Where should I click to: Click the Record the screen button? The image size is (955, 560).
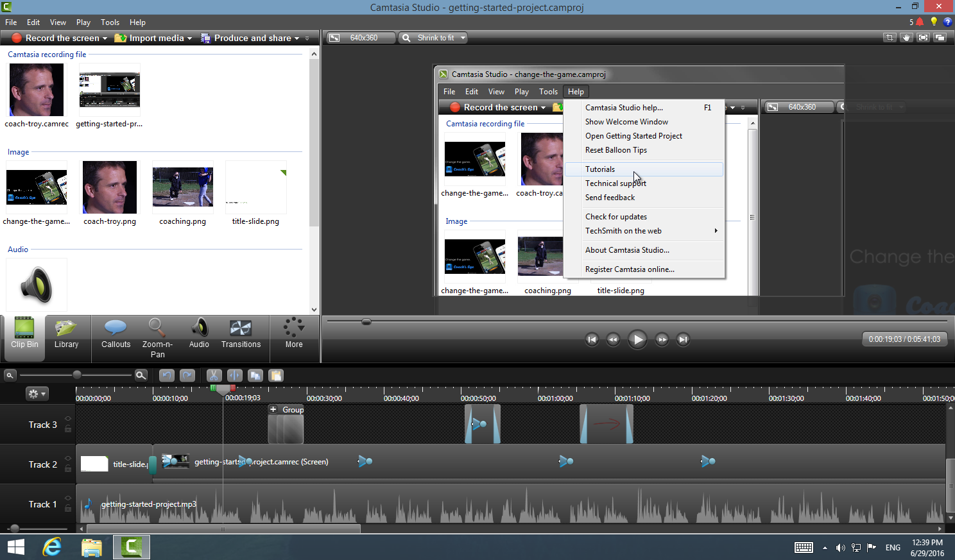click(55, 38)
